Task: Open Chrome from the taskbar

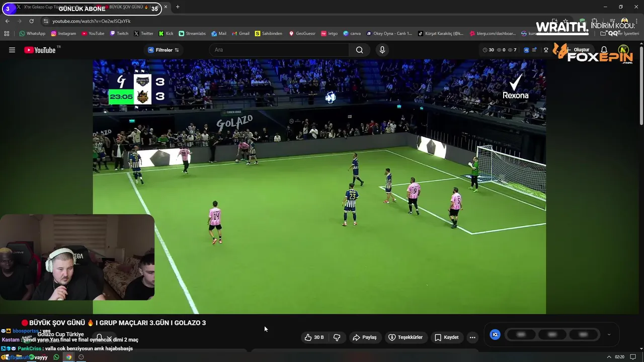Action: coord(69,357)
